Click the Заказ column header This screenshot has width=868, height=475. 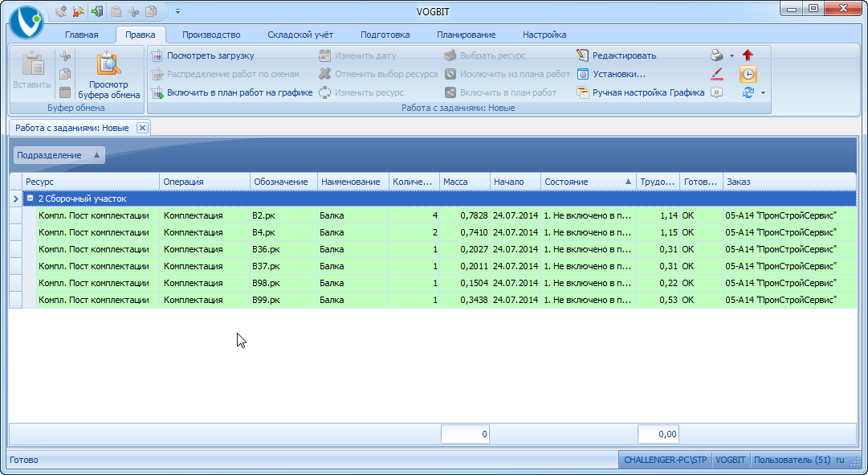pyautogui.click(x=789, y=182)
